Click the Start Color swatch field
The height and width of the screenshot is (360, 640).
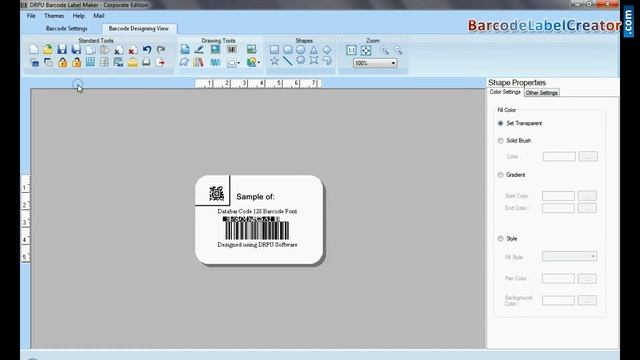coord(558,196)
